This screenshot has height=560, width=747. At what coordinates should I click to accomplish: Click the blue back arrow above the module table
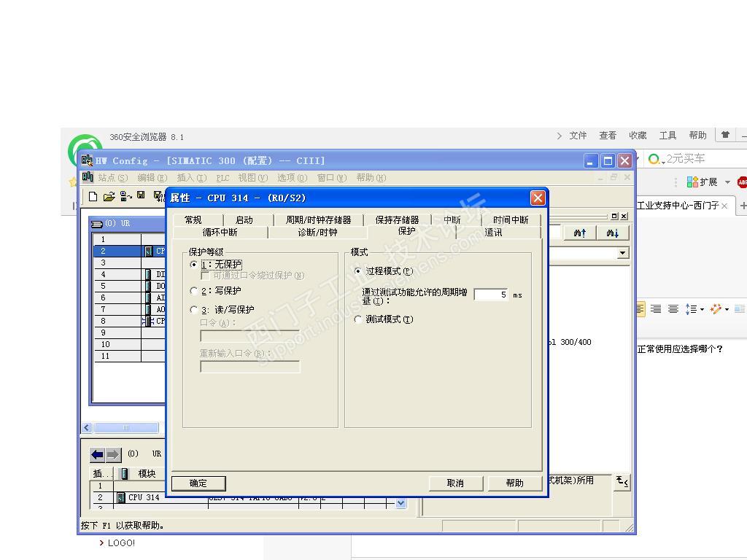tap(98, 455)
